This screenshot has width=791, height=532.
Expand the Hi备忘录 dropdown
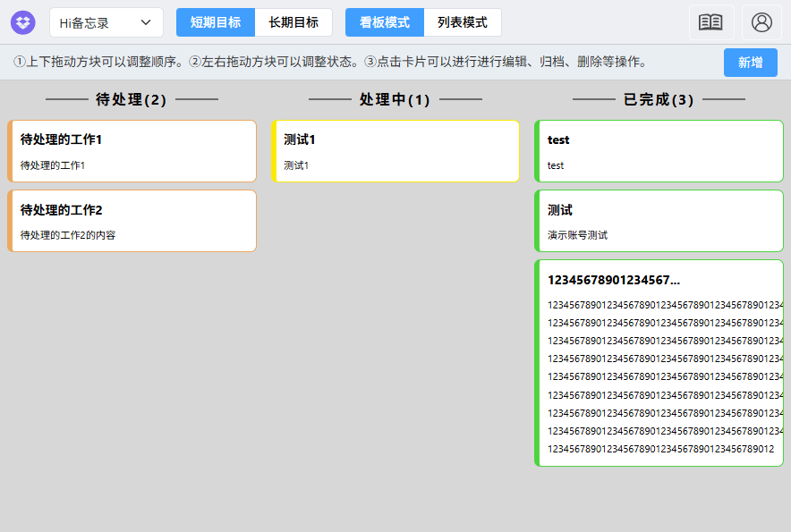[106, 22]
